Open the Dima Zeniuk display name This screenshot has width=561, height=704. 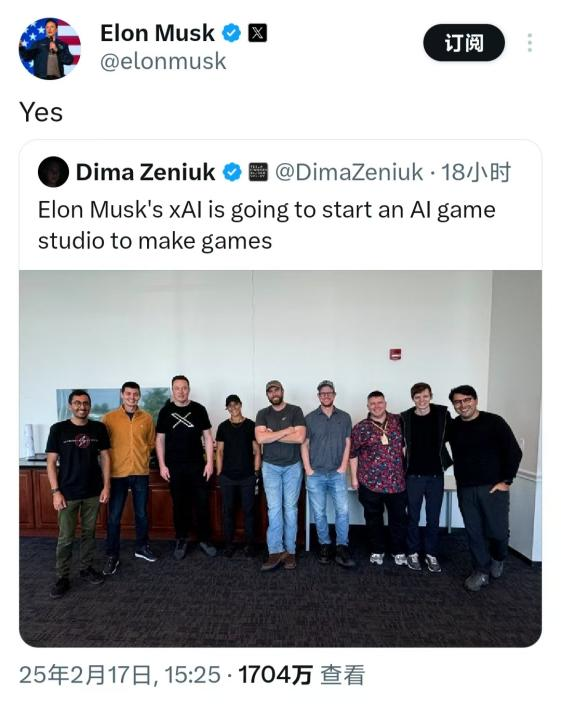[x=145, y=172]
